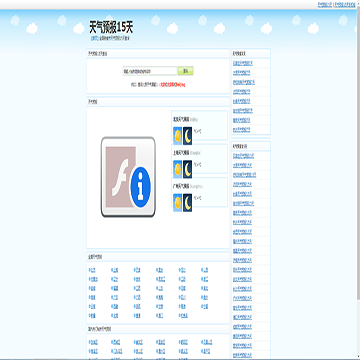Open the 天气预报15天 site title
Screen dimensions: 360x360
pos(111,27)
